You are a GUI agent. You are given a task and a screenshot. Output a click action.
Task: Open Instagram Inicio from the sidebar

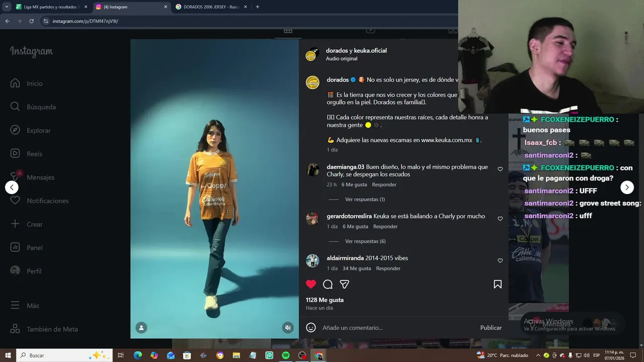tap(27, 83)
